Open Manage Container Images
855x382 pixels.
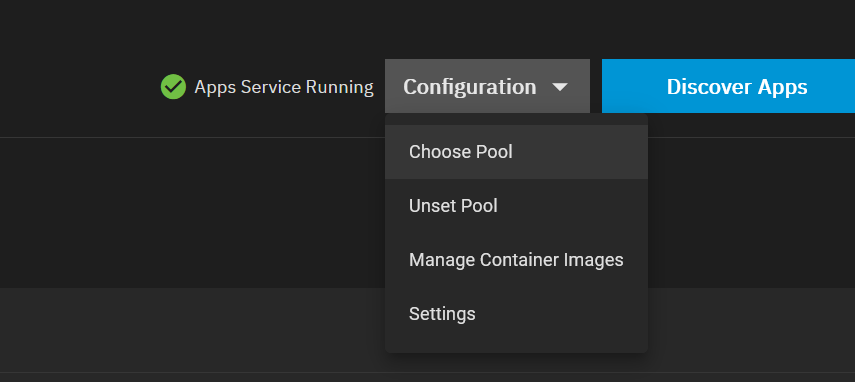click(516, 260)
